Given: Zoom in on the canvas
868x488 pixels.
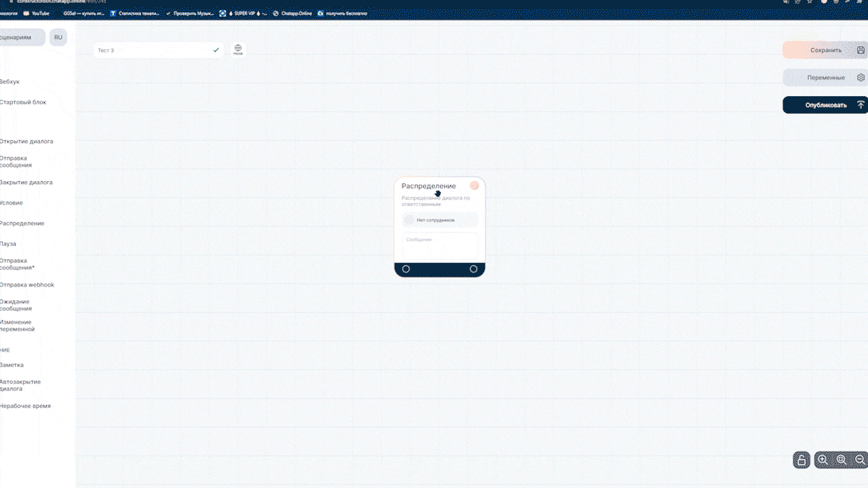Looking at the screenshot, I should 823,460.
